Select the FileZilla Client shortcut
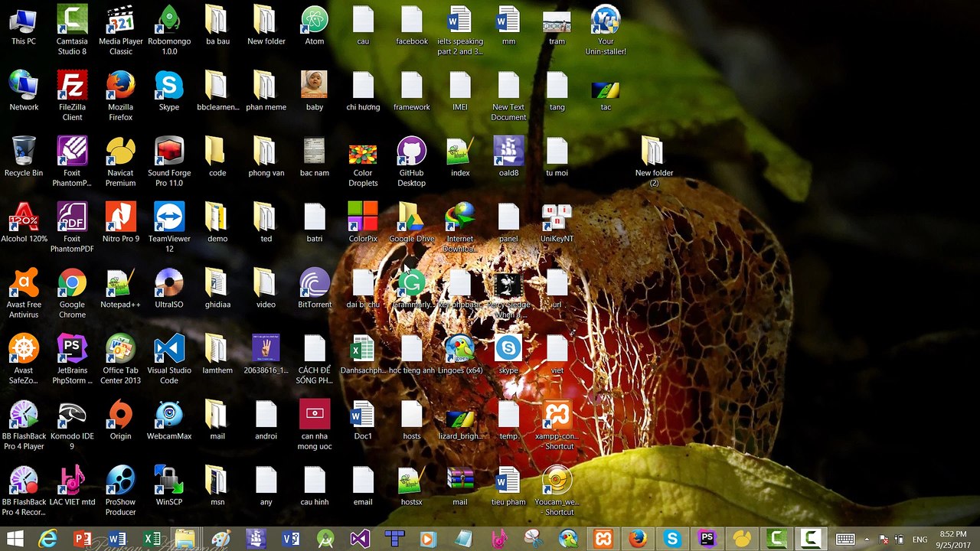The image size is (980, 551). coord(73,96)
